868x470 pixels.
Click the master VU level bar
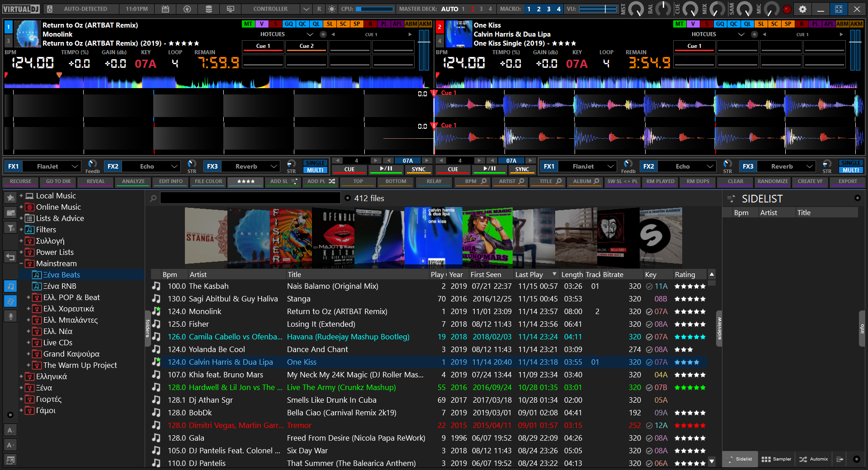pyautogui.click(x=598, y=9)
